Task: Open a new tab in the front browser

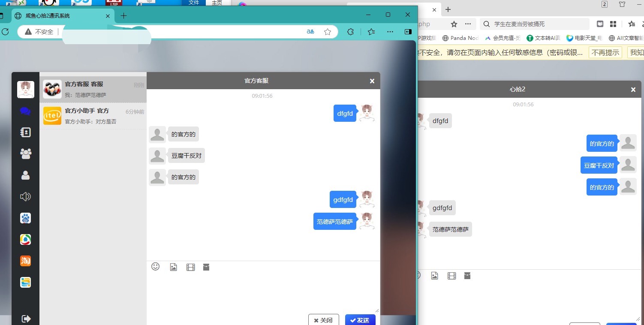Action: point(123,16)
